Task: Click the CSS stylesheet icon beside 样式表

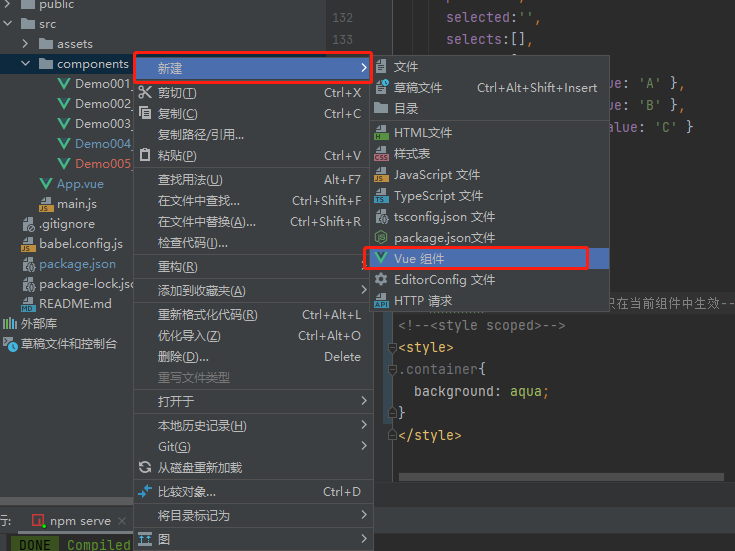Action: point(381,154)
